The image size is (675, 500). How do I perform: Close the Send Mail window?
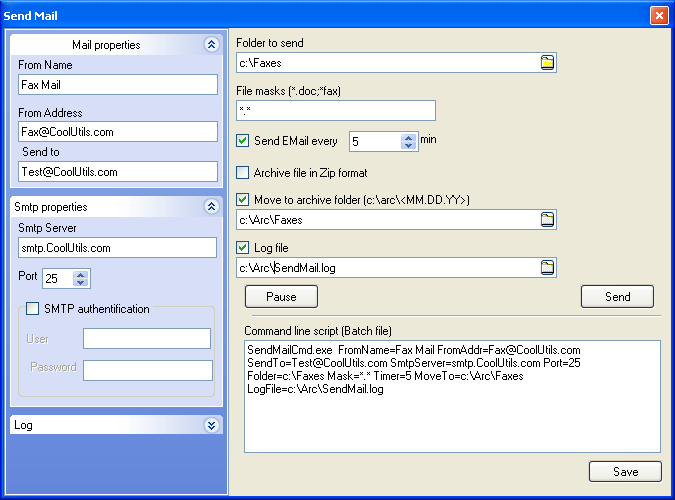coord(659,16)
